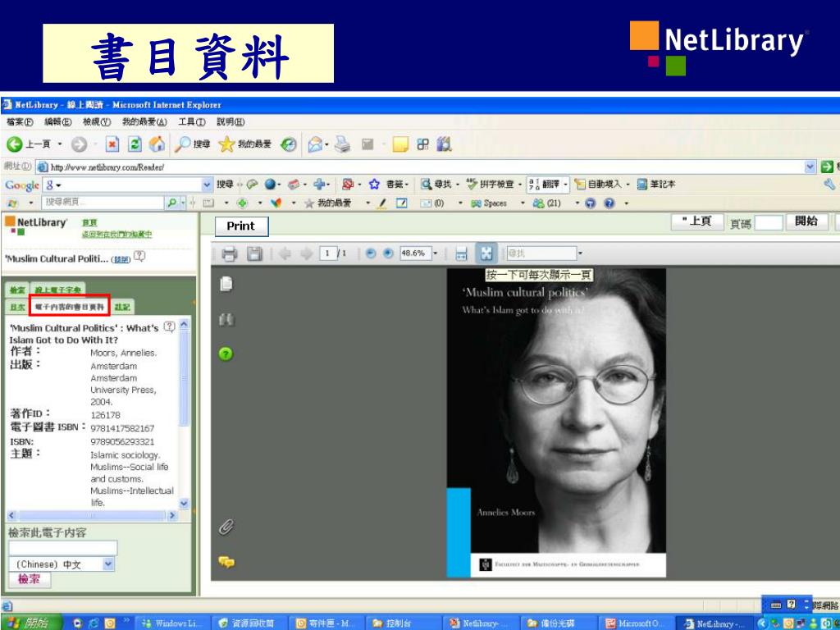Image resolution: width=840 pixels, height=630 pixels.
Task: Click the fit-width scrolling page icon
Action: 461,253
